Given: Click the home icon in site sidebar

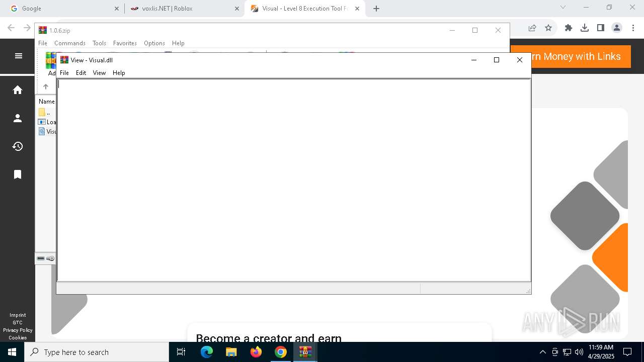Looking at the screenshot, I should tap(18, 90).
